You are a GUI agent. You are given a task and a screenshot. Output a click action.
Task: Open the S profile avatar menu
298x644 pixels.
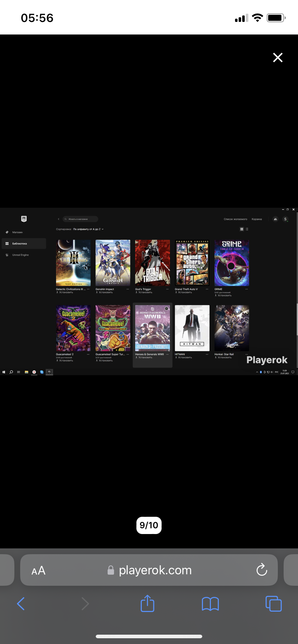point(285,219)
